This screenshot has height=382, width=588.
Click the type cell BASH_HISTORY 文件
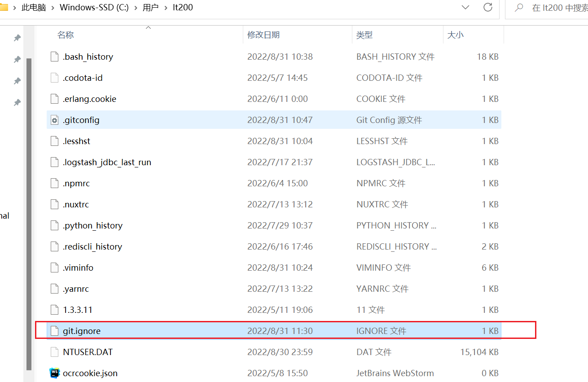[x=395, y=57]
